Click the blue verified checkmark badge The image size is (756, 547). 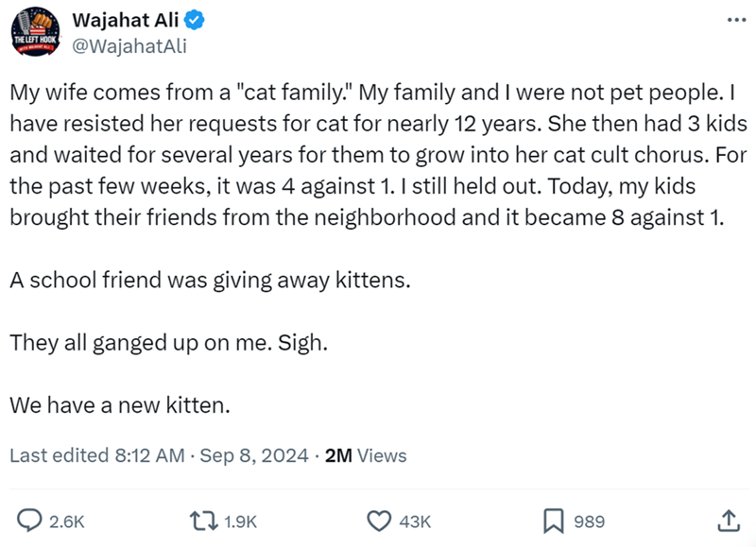click(x=186, y=20)
